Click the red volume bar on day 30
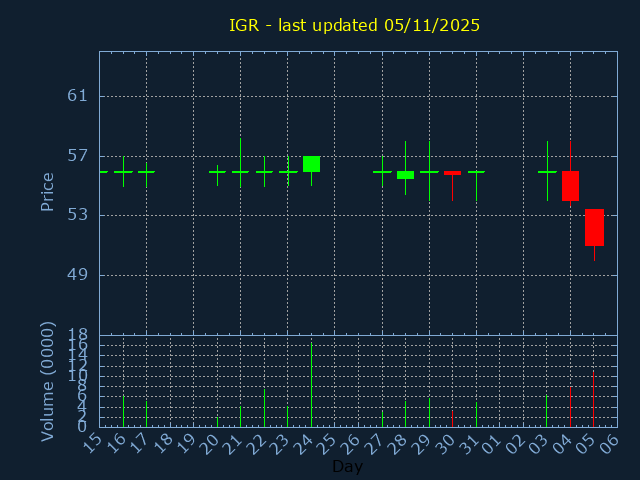 452,418
